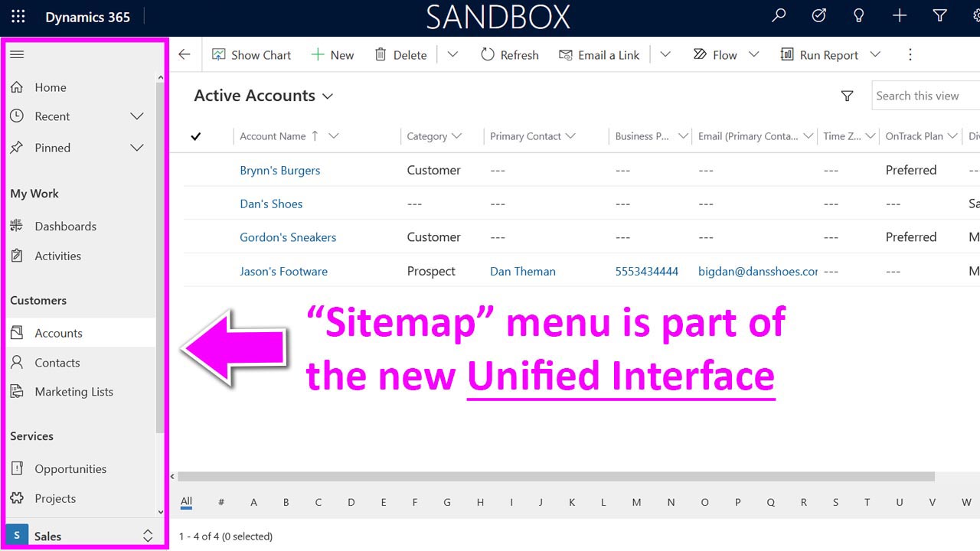
Task: Click the plus quick create icon
Action: tap(900, 15)
